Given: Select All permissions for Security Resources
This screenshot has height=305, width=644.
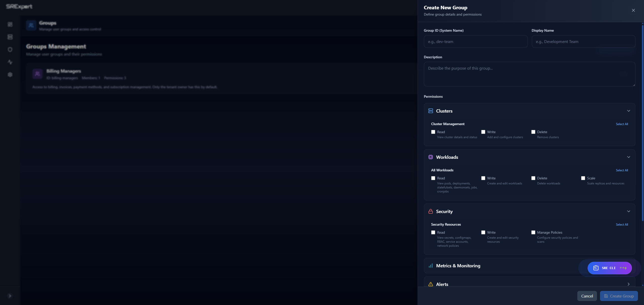Looking at the screenshot, I should click(622, 224).
